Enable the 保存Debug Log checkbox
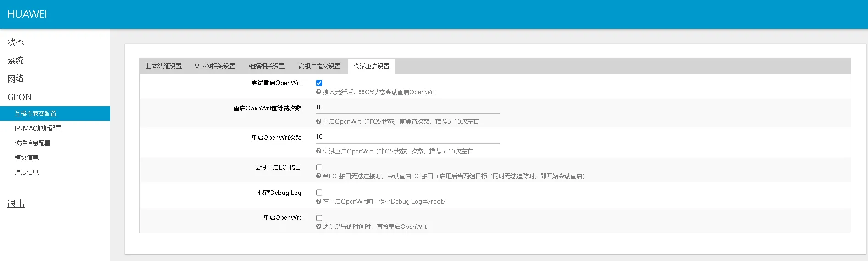Screen dimensions: 868x261 click(319, 193)
